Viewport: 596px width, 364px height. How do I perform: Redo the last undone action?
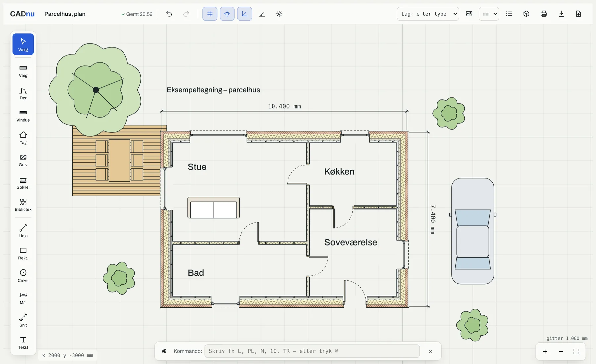(186, 14)
